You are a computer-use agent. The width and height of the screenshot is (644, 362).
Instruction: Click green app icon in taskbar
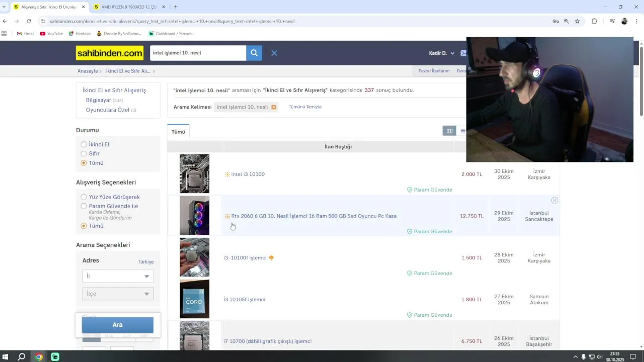click(55, 357)
